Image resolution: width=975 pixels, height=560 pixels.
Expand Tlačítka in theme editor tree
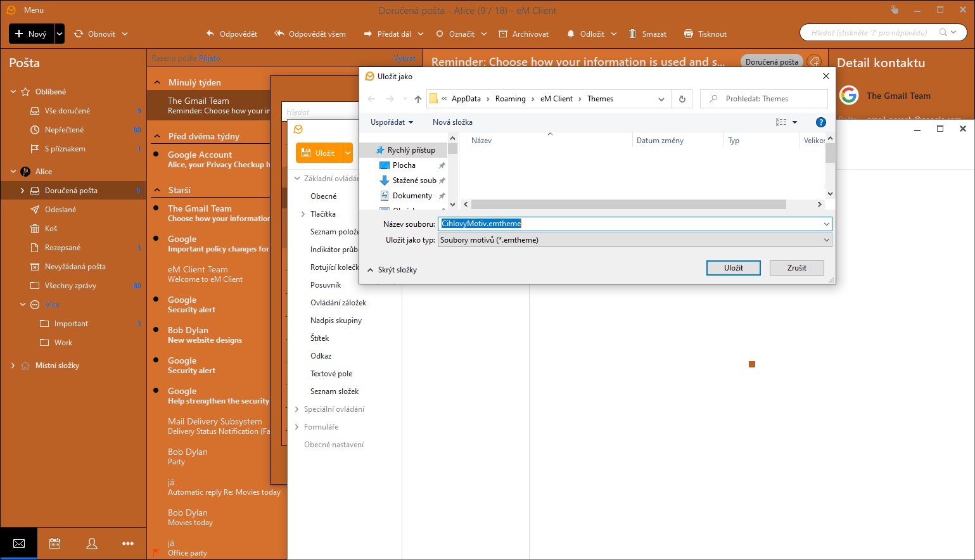(303, 214)
